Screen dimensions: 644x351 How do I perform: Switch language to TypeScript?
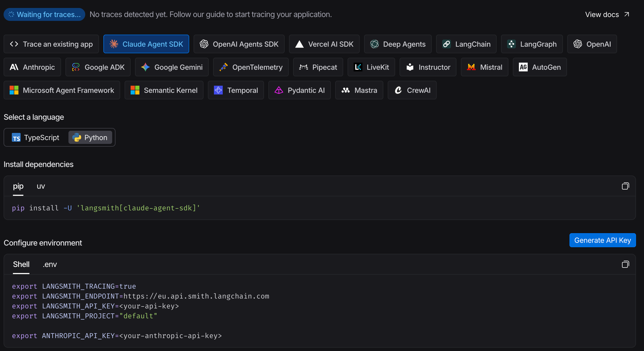36,137
